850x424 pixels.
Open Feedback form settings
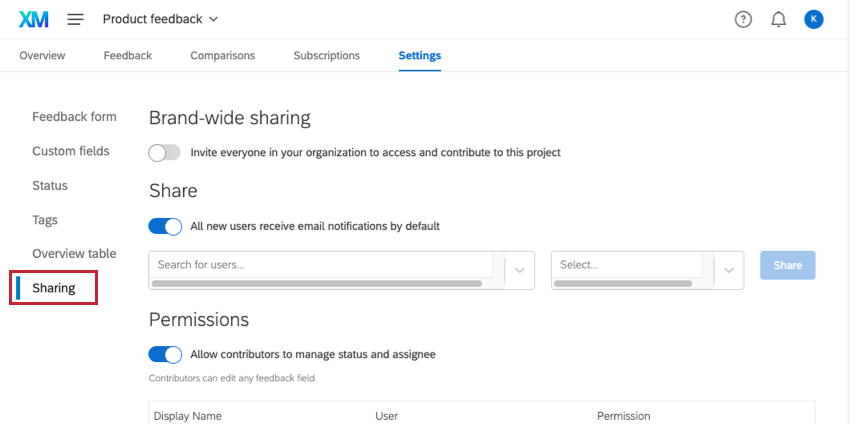tap(74, 117)
